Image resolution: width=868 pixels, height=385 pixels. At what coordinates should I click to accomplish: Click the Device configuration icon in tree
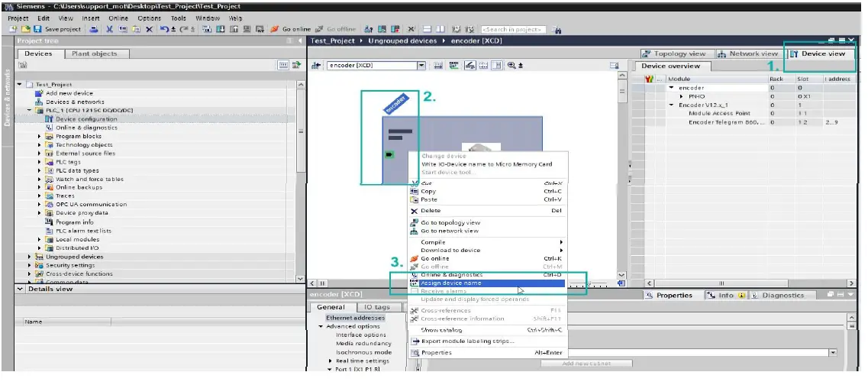pos(49,119)
